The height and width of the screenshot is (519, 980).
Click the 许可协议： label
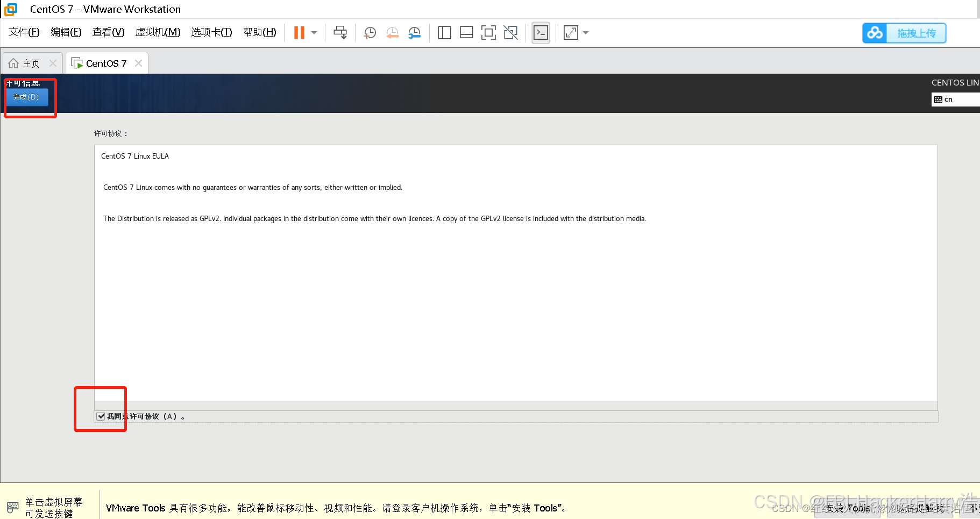[x=111, y=133]
